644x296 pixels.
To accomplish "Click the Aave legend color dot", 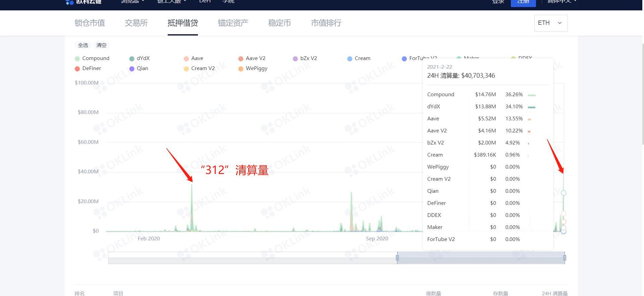I will [186, 59].
